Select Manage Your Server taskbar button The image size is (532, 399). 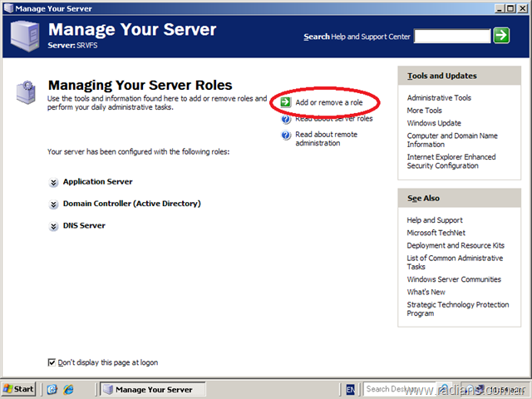click(x=148, y=389)
